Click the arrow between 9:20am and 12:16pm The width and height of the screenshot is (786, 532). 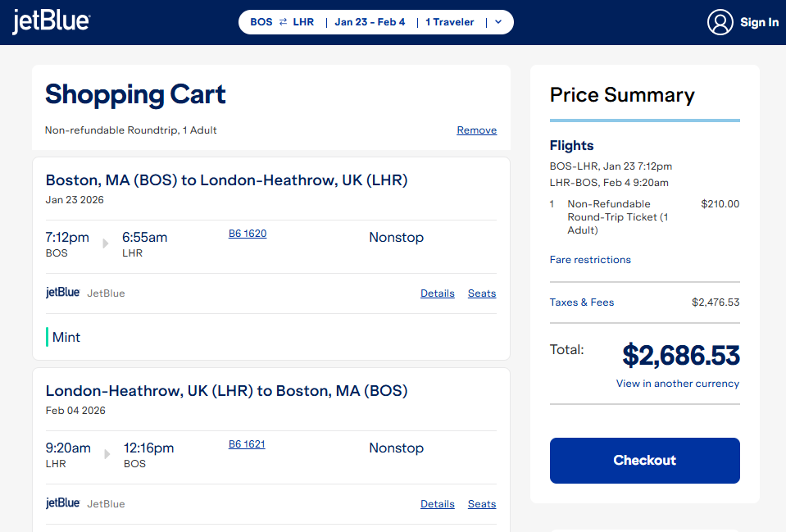pos(107,454)
